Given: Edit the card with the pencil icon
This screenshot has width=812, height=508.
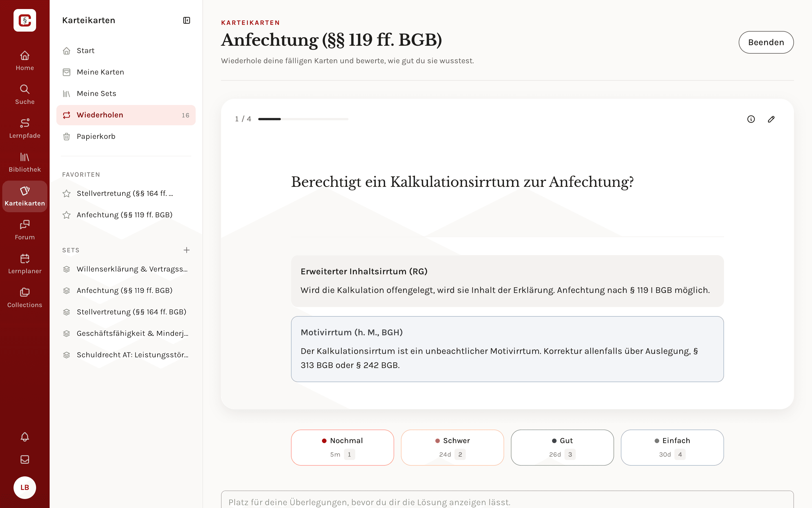Looking at the screenshot, I should 771,119.
